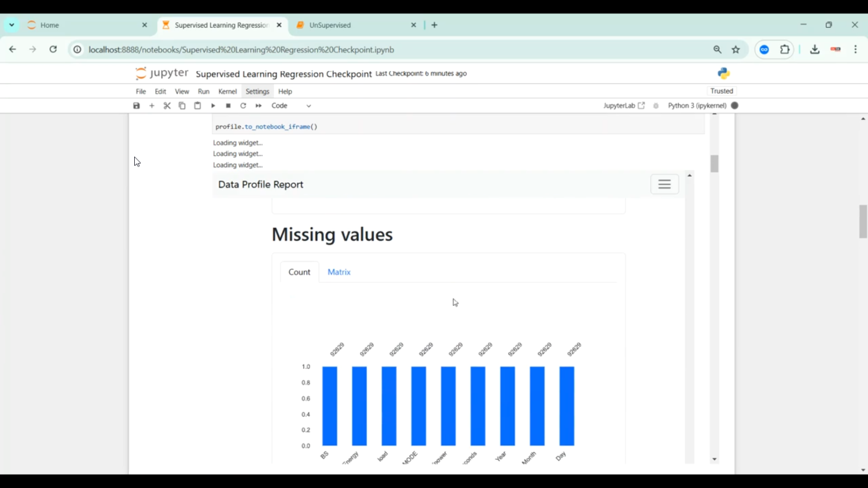Click the Trusted notebook button
The width and height of the screenshot is (868, 488).
point(722,91)
